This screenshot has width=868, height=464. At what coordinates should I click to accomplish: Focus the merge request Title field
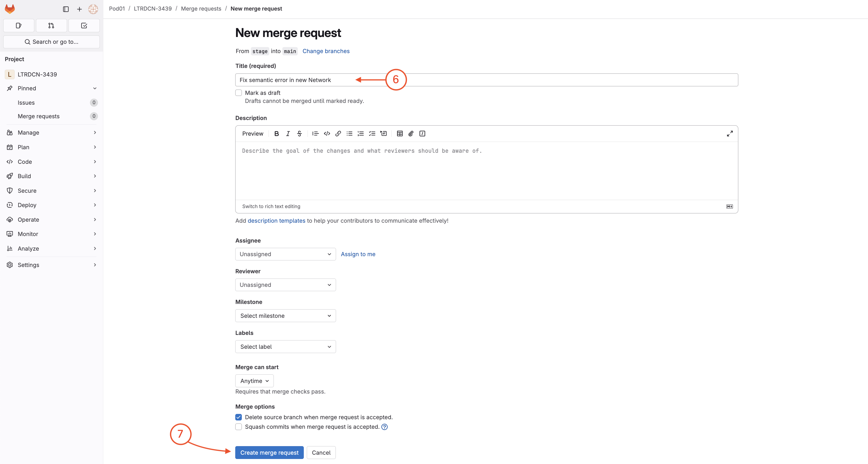pyautogui.click(x=487, y=80)
